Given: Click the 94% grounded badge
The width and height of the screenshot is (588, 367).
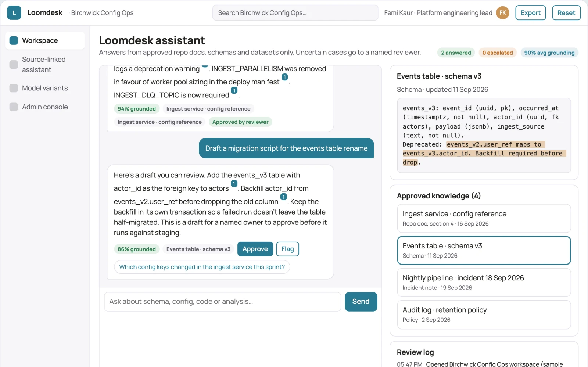Looking at the screenshot, I should tap(137, 109).
